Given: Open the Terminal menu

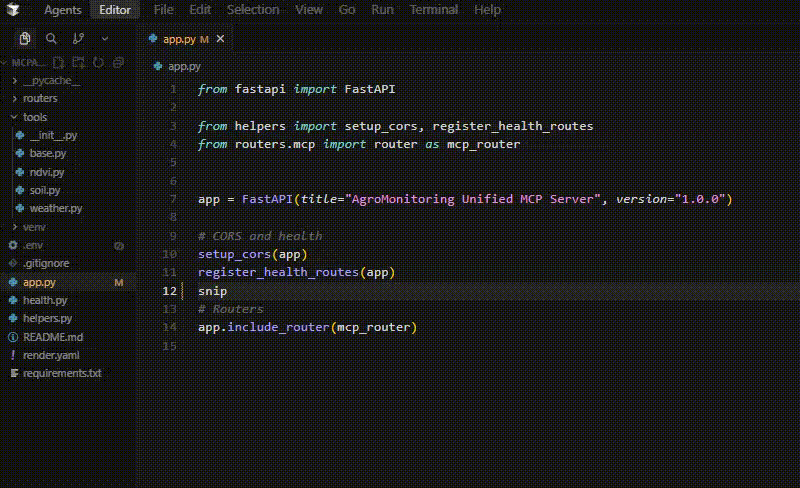Looking at the screenshot, I should coord(433,10).
